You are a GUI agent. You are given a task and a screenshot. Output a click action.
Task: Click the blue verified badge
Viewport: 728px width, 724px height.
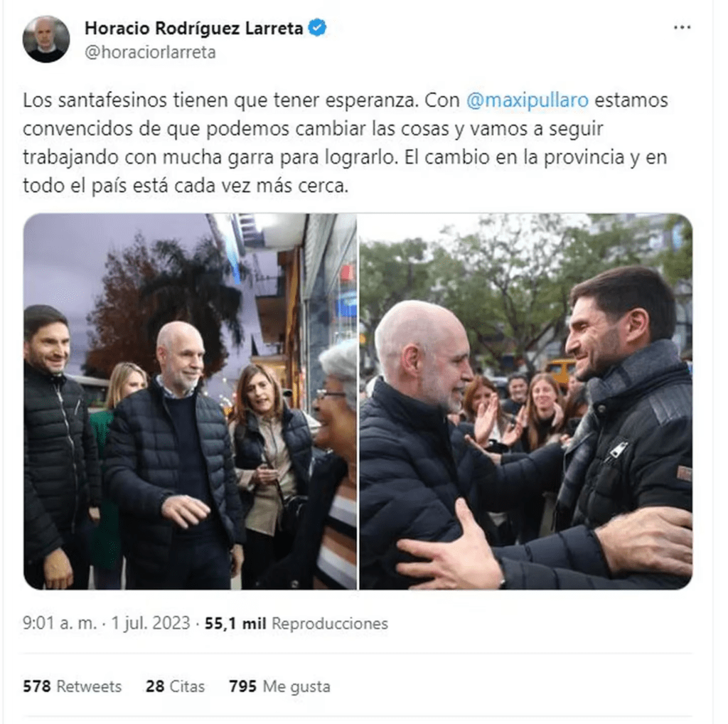click(318, 28)
